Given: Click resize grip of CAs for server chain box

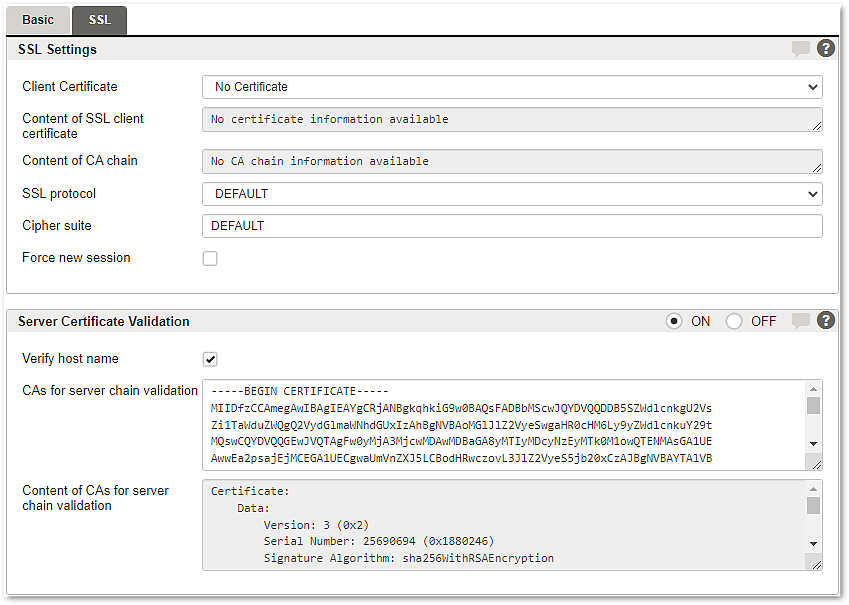Looking at the screenshot, I should click(817, 464).
